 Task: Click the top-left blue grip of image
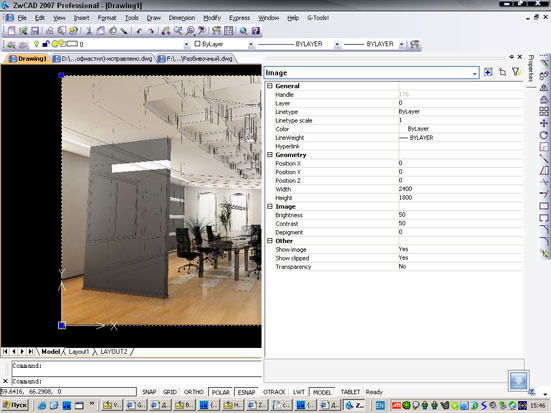tap(61, 75)
